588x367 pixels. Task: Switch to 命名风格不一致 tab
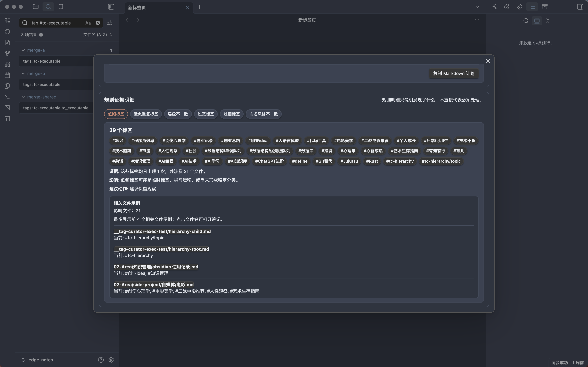(x=264, y=114)
